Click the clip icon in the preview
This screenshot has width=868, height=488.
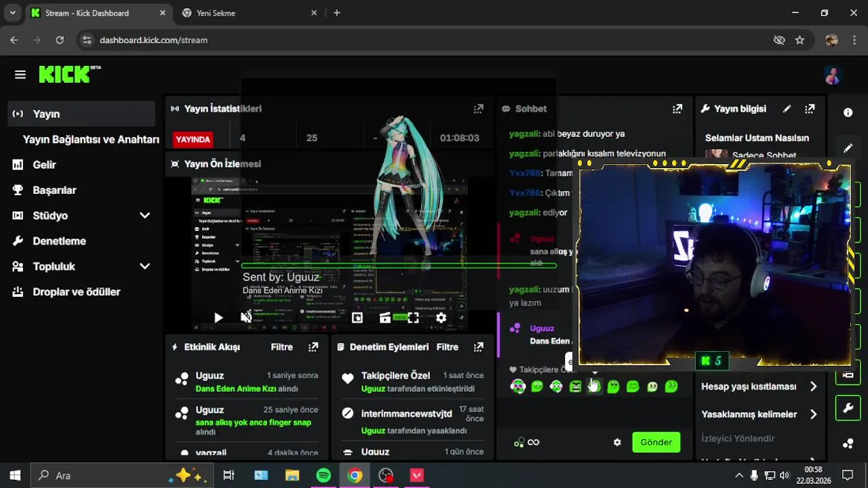click(x=384, y=317)
